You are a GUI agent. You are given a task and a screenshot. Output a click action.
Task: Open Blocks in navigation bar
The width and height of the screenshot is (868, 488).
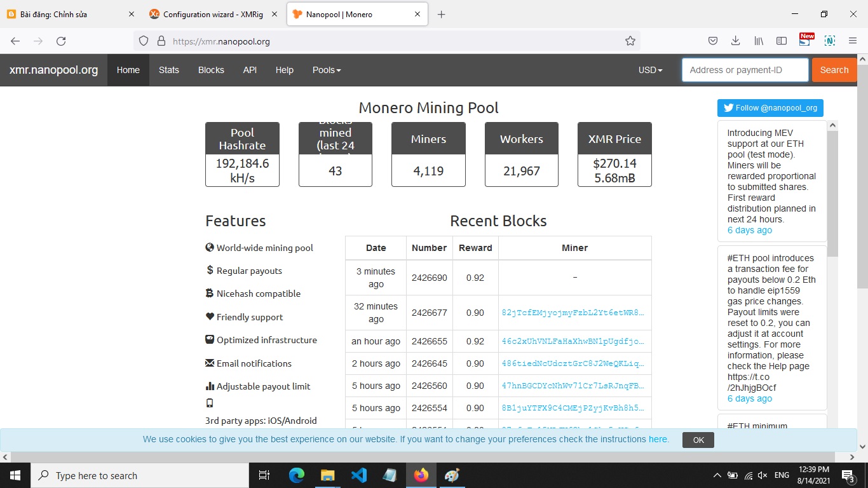tap(211, 70)
